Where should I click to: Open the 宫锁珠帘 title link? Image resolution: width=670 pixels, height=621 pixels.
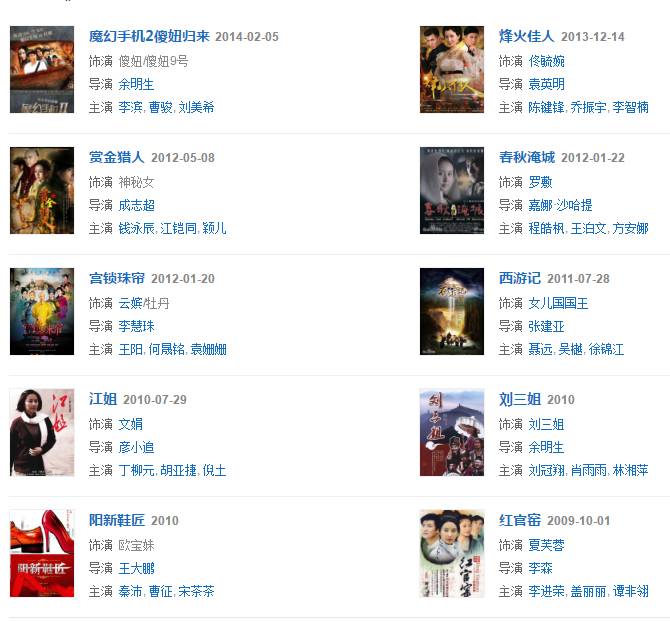point(117,278)
